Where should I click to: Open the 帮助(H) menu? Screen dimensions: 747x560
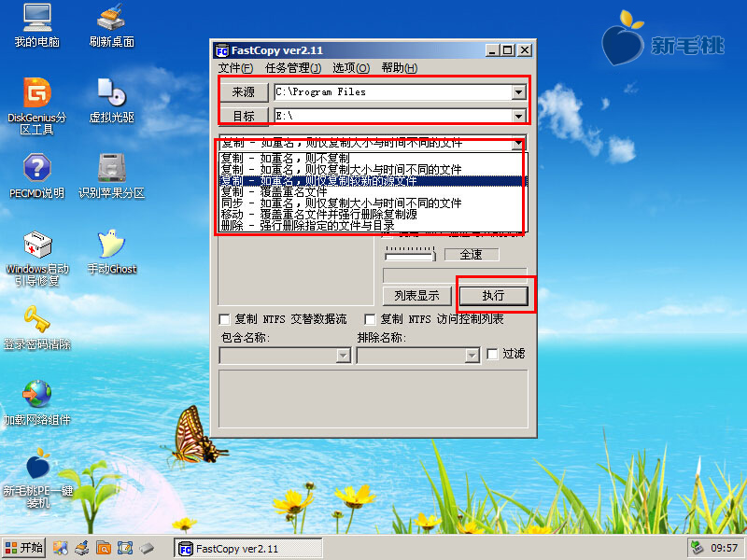(400, 68)
